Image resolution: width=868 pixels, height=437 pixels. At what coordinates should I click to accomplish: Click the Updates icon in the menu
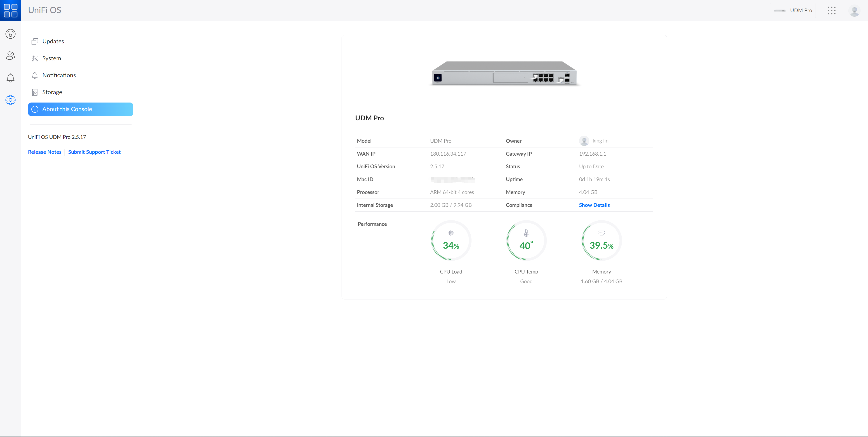coord(35,41)
